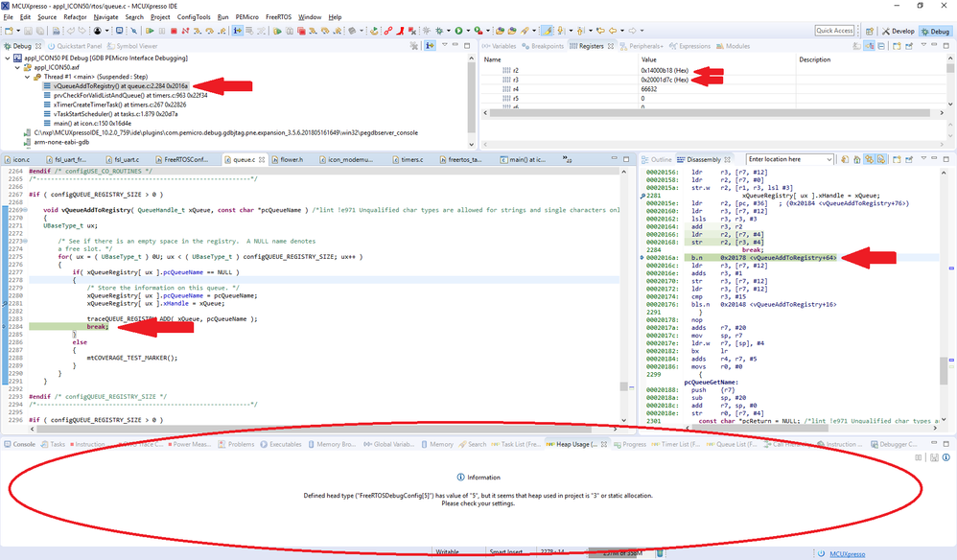Click the Last Edit Location arrow icon
This screenshot has height=560, width=957.
coord(600,31)
